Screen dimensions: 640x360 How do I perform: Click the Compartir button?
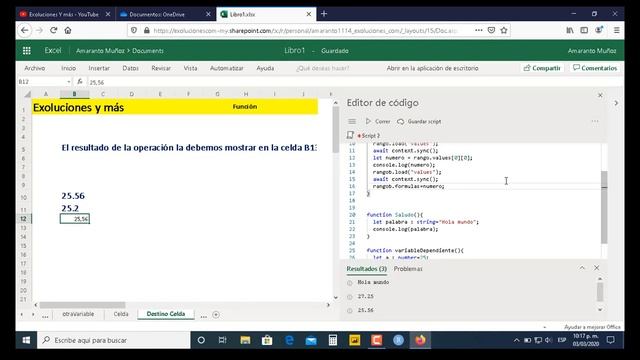click(542, 68)
